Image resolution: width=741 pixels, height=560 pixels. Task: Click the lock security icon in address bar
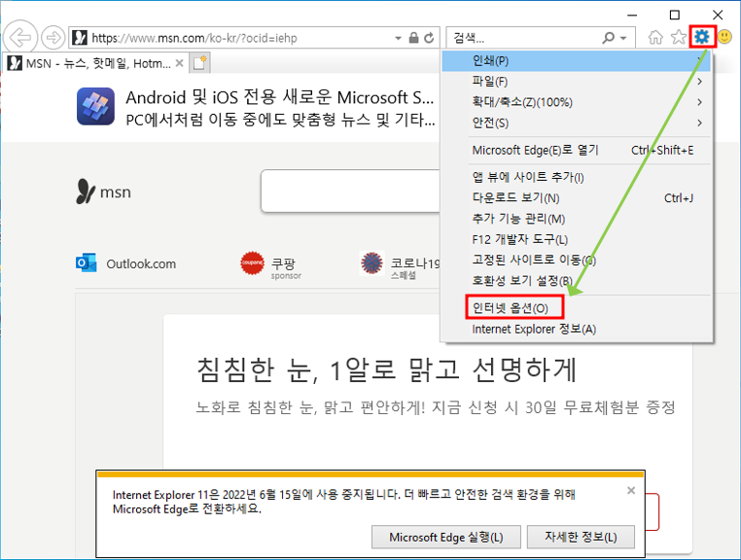[x=413, y=38]
